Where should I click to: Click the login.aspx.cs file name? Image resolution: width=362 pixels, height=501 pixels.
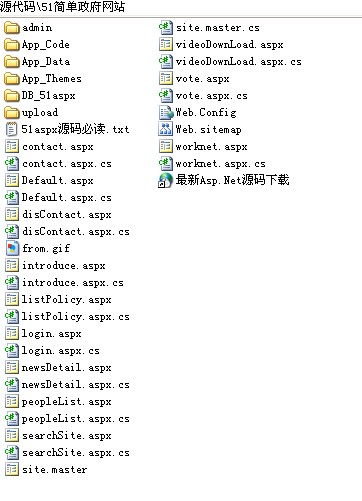coord(61,351)
